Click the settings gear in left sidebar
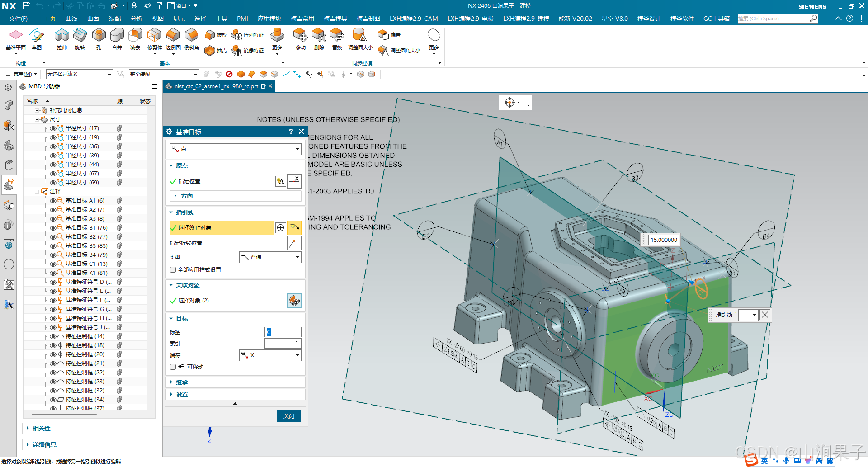The image size is (868, 467). click(8, 87)
